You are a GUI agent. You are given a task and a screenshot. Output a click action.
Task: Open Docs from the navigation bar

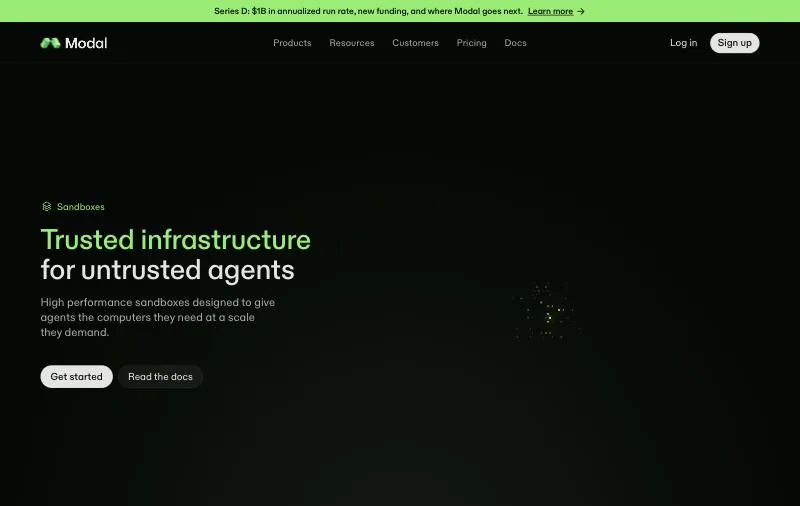(515, 43)
